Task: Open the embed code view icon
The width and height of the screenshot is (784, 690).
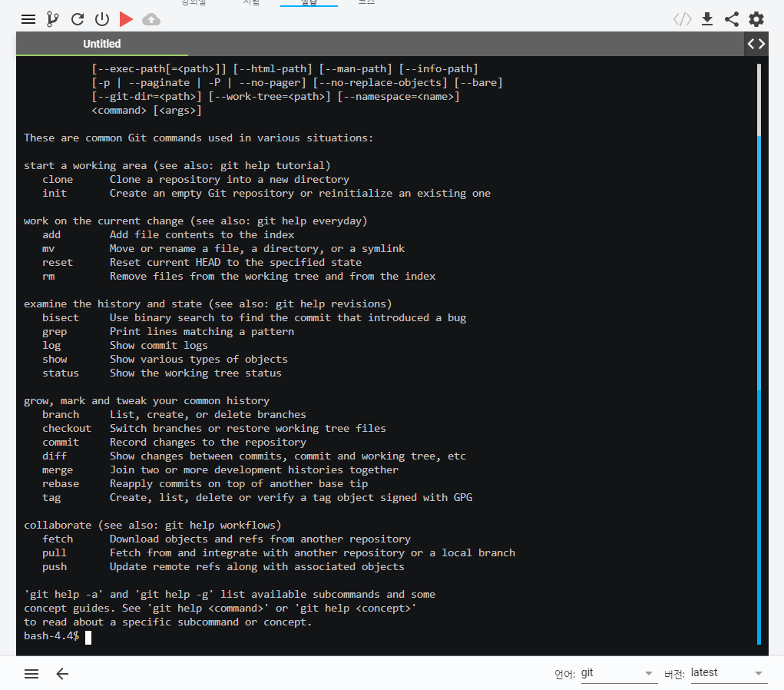Action: click(x=682, y=19)
